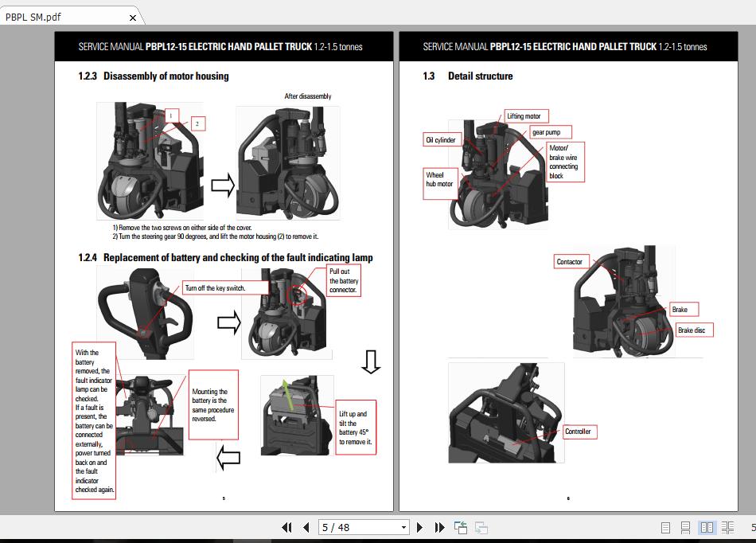Enable single page display instead of facing

(x=664, y=526)
